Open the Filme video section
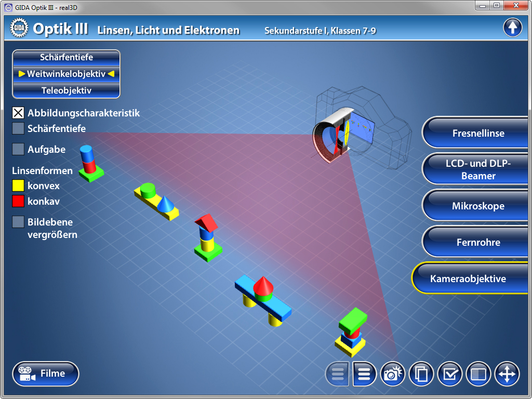This screenshot has height=399, width=532. (46, 374)
